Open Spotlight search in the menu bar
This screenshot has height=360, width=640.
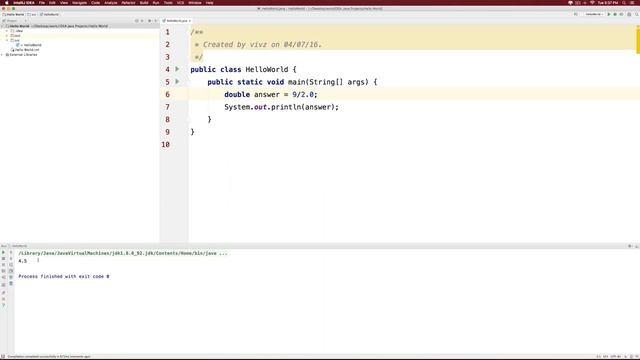point(624,2)
